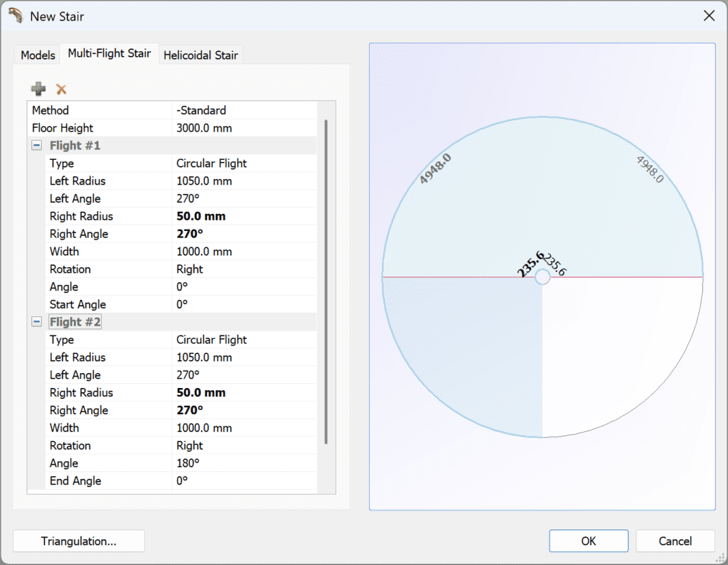Image resolution: width=728 pixels, height=565 pixels.
Task: Add a new flight with the plus icon
Action: point(38,88)
